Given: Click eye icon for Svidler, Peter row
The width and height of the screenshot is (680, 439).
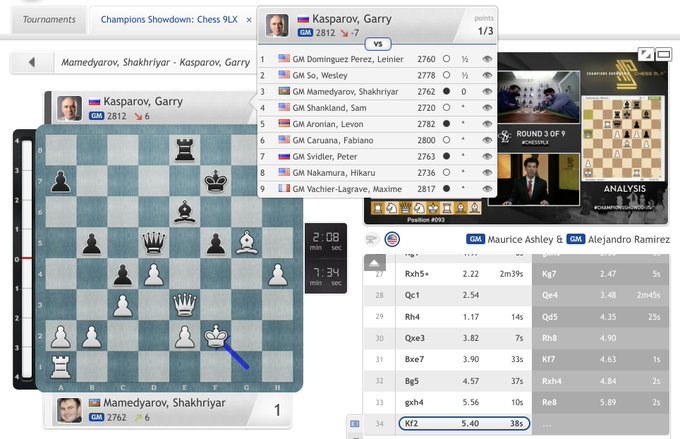Looking at the screenshot, I should pos(487,157).
